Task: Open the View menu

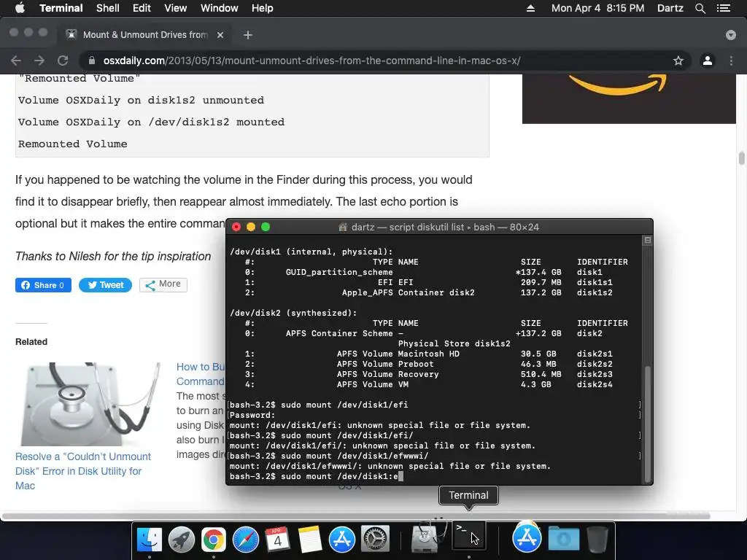Action: [175, 8]
